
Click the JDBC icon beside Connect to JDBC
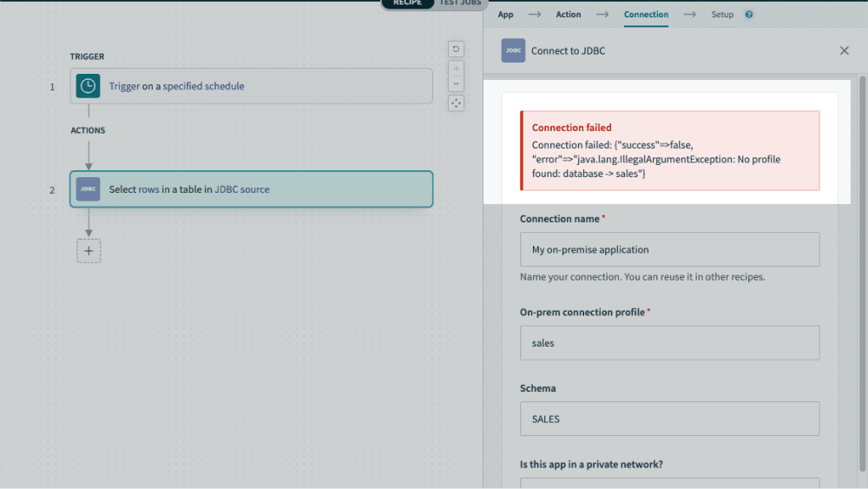pos(513,50)
